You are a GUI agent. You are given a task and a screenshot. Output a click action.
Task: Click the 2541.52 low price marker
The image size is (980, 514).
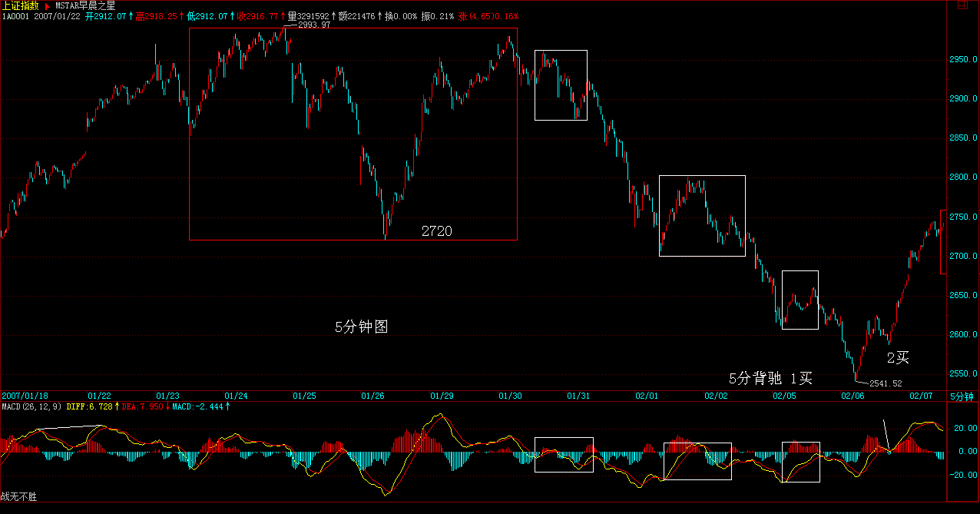click(x=885, y=383)
